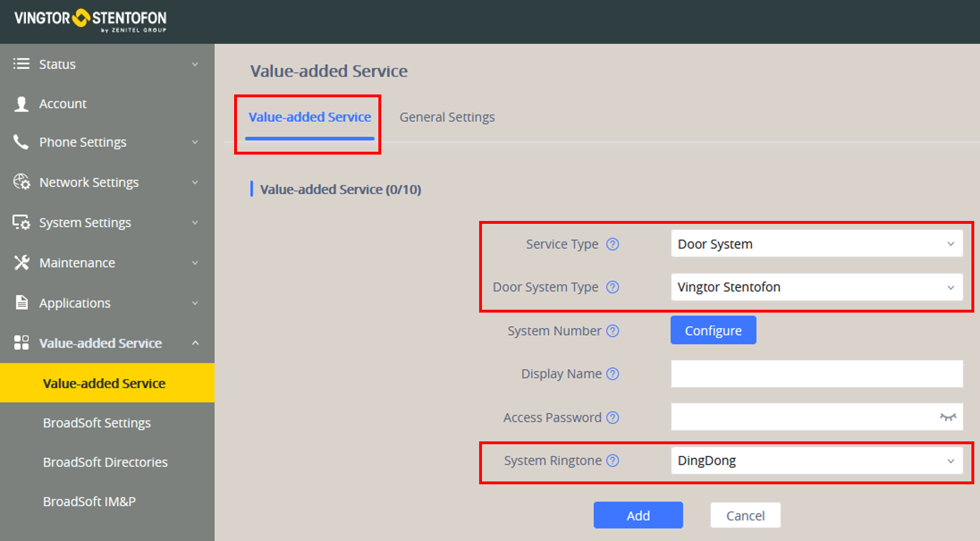The width and height of the screenshot is (980, 541).
Task: Click the help icon beside System Ringtone
Action: (x=612, y=461)
